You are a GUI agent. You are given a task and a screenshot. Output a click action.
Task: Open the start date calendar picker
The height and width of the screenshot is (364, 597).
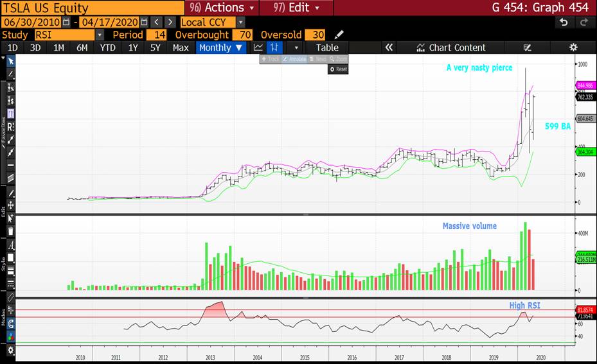click(x=66, y=22)
